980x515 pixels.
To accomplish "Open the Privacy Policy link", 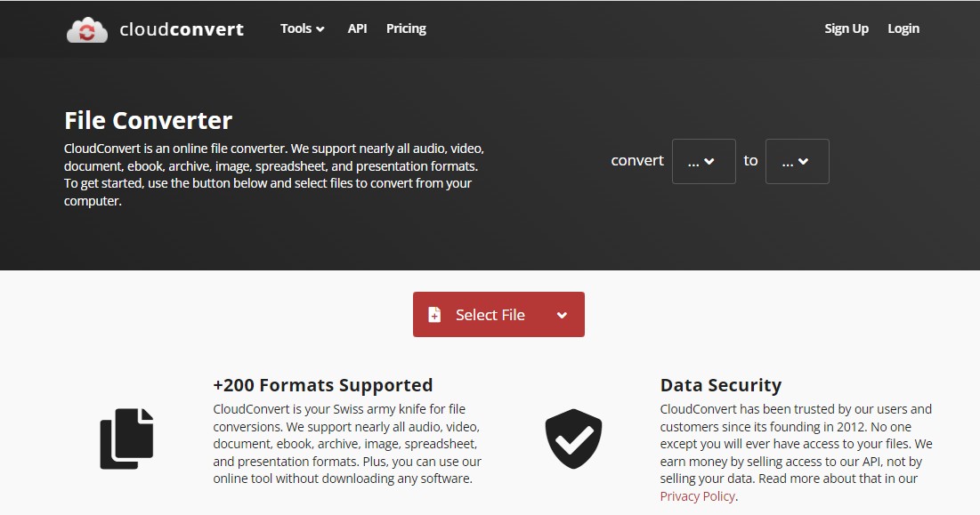I will (x=698, y=496).
